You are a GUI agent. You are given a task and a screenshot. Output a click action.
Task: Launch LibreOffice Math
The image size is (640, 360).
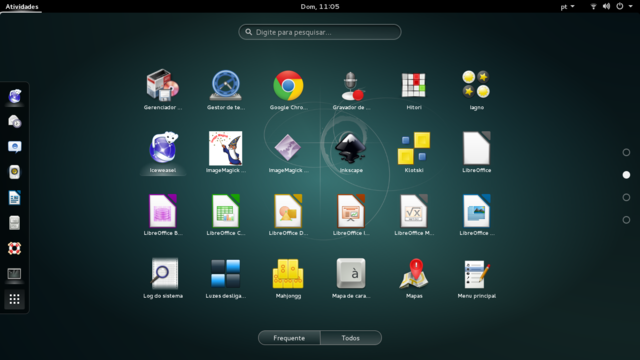[413, 211]
